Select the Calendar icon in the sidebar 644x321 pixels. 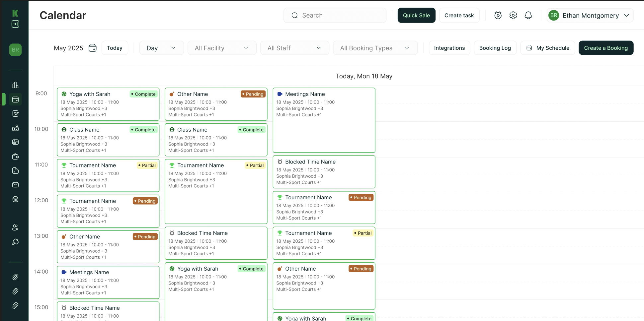pyautogui.click(x=15, y=99)
